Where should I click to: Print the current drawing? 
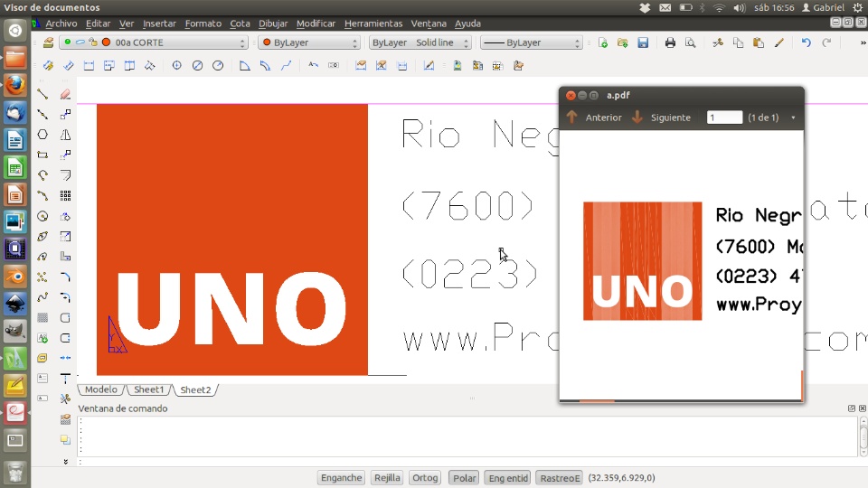pos(670,42)
